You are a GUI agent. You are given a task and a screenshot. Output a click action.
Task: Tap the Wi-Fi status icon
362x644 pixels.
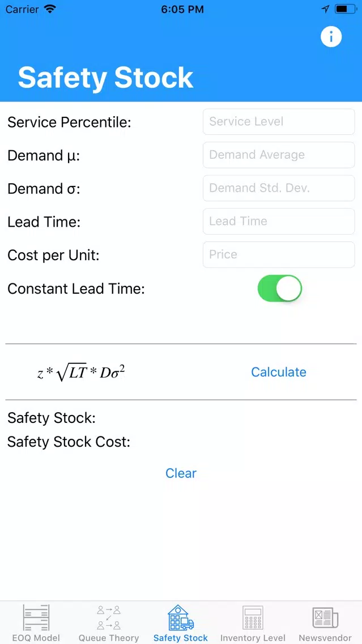point(50,10)
